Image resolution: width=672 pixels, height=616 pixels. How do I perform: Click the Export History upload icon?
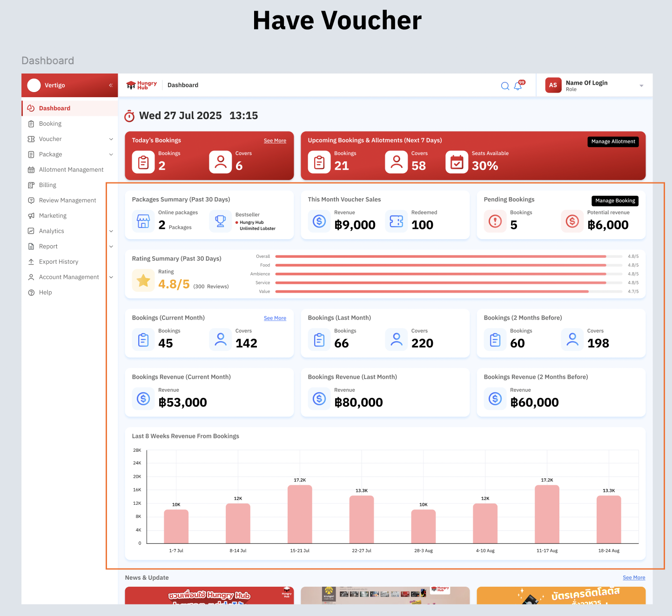pyautogui.click(x=31, y=262)
